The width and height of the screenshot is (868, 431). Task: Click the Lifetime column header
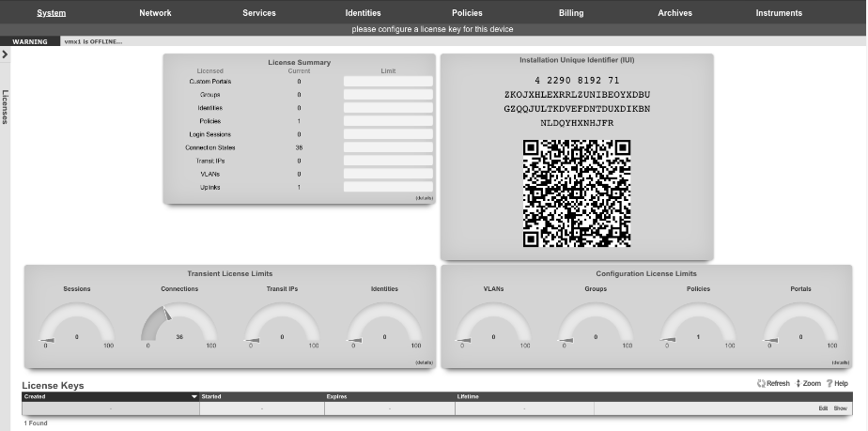[x=524, y=396]
